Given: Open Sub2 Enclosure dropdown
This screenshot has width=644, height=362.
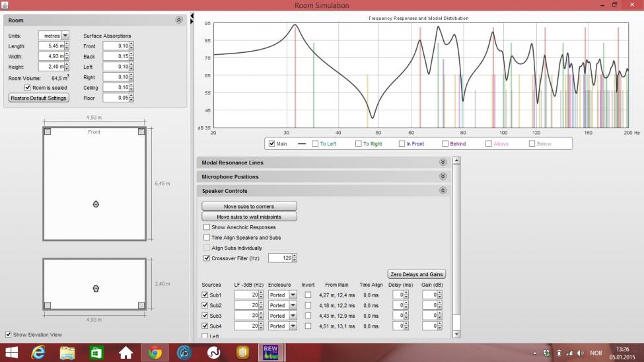Looking at the screenshot, I should 293,305.
